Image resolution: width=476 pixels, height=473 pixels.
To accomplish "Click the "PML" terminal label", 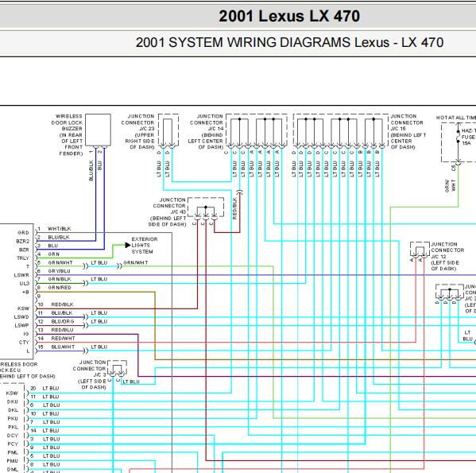I will 13,452.
